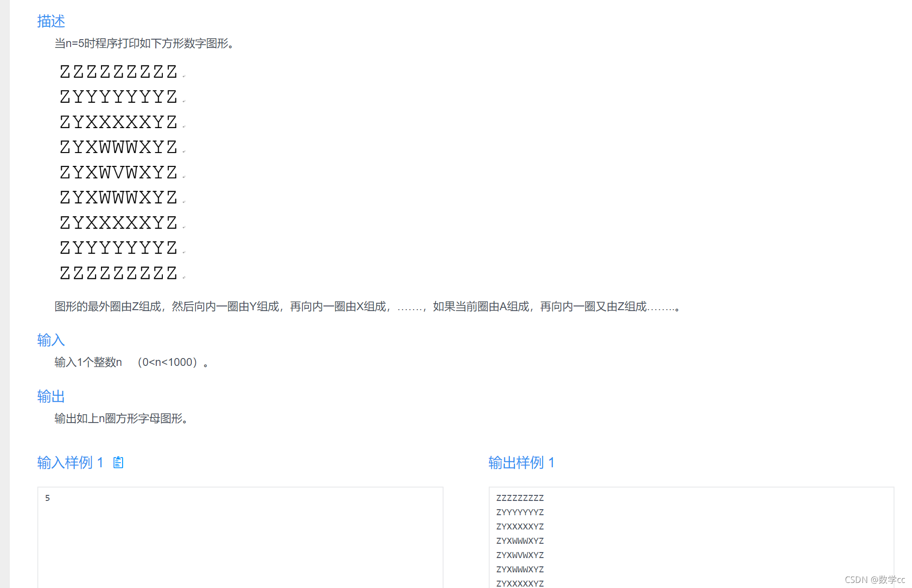Click the paragraph starting 图形的最外圈由Z组成
912x588 pixels.
point(367,306)
